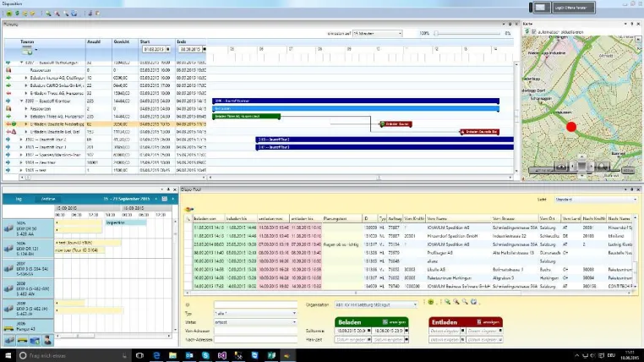Click the yellow vehicle icon of resource 3006
The width and height of the screenshot is (644, 362).
click(8, 328)
